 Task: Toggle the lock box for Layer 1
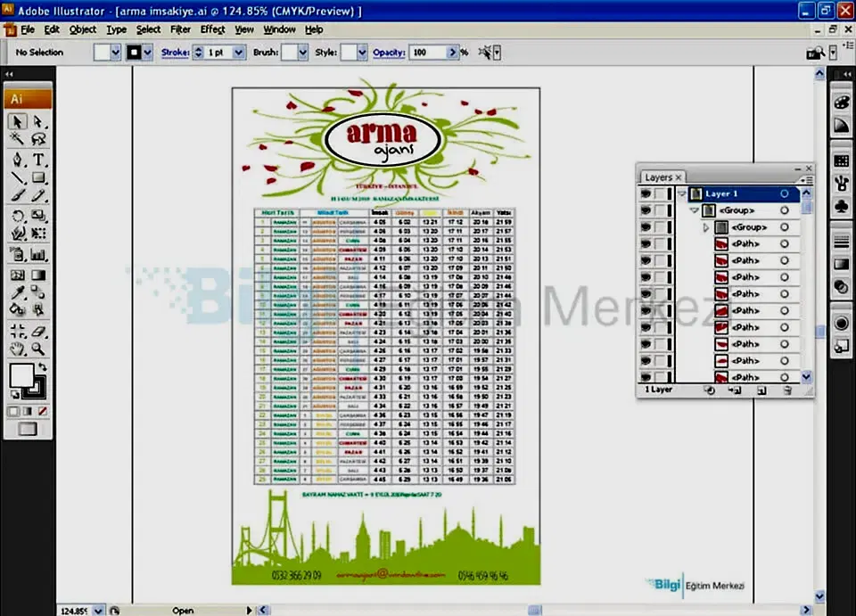pyautogui.click(x=661, y=193)
